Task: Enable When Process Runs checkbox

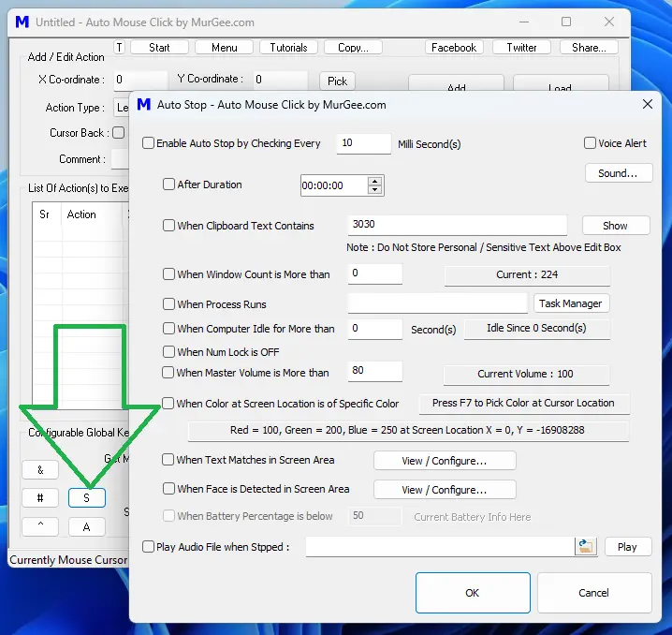Action: pyautogui.click(x=168, y=304)
